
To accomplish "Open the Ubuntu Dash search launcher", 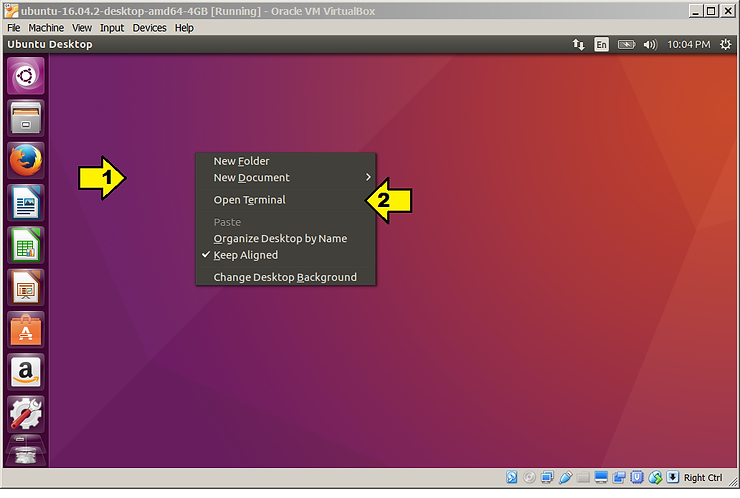I will coord(26,76).
